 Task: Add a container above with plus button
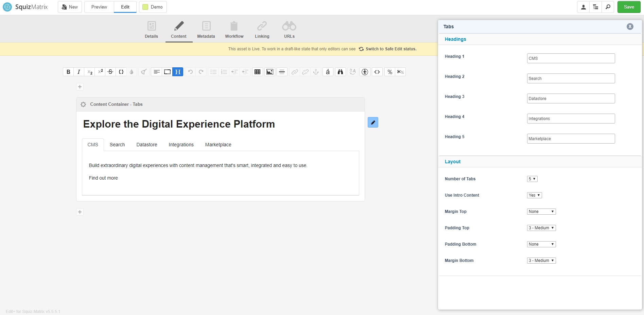pyautogui.click(x=80, y=87)
